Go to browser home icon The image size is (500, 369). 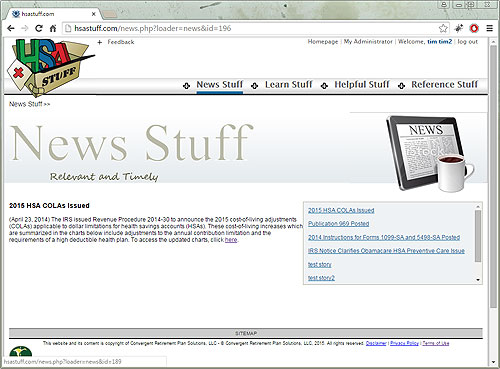pos(53,28)
